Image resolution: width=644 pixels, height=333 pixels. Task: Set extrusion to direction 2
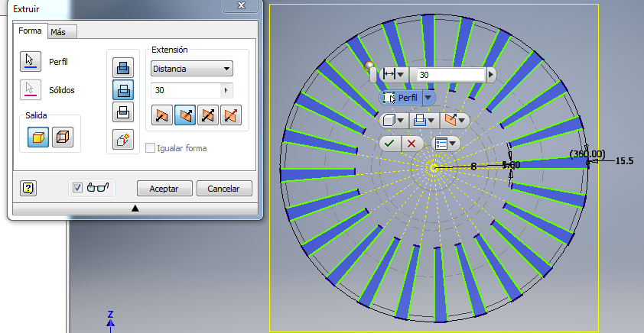click(185, 115)
